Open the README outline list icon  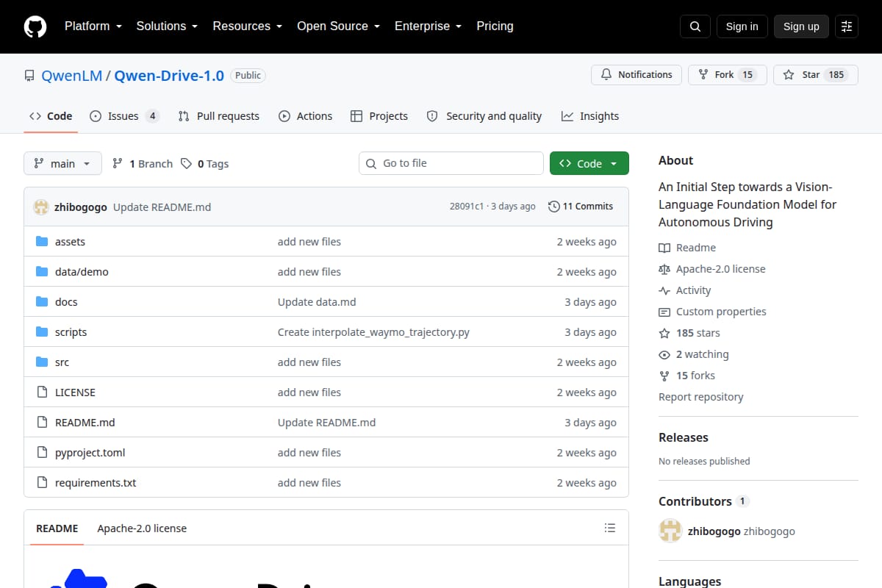coord(609,528)
